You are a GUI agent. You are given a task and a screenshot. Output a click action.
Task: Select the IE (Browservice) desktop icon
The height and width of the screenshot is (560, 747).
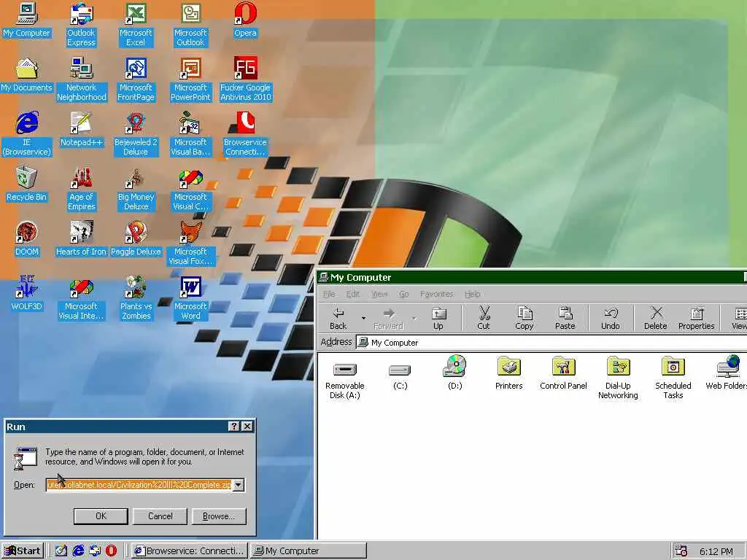coord(26,134)
